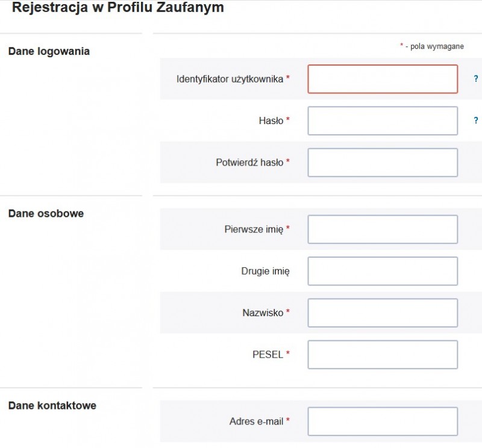The width and height of the screenshot is (482, 448).
Task: Click the Adres e-mail label
Action: click(256, 422)
